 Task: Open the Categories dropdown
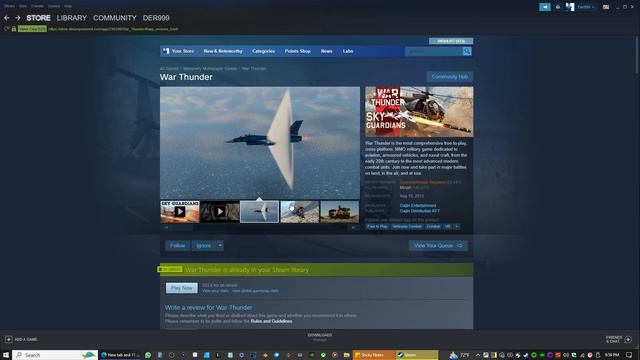[263, 51]
